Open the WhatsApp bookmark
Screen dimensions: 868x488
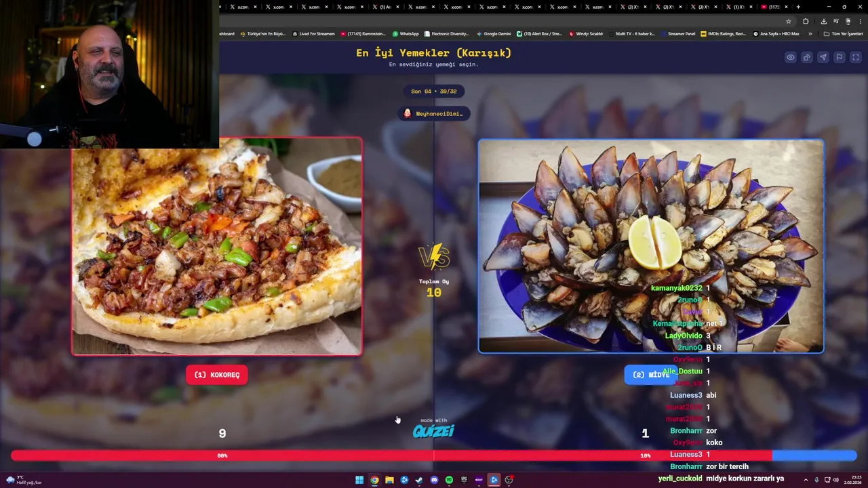pos(406,33)
